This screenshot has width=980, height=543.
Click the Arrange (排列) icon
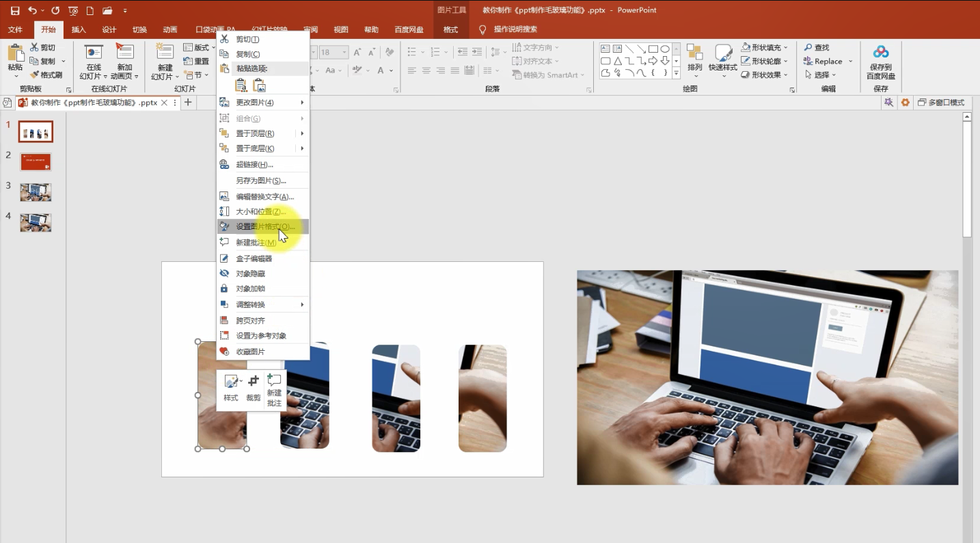[x=694, y=59]
